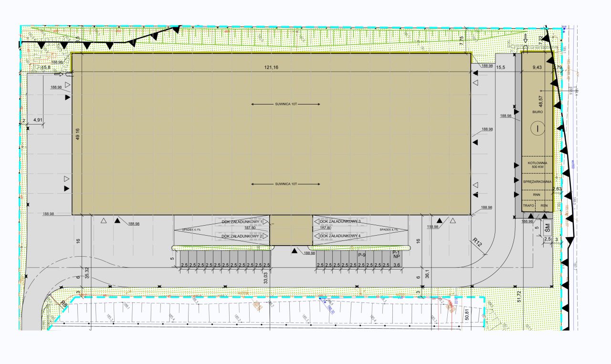Select the right SPADEK 4,1% ramp label
This screenshot has width=611, height=364.
click(x=390, y=229)
